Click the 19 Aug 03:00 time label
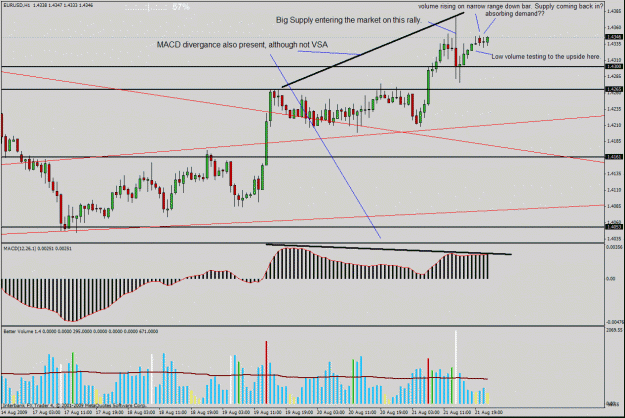This screenshot has height=418, width=625. [x=236, y=412]
